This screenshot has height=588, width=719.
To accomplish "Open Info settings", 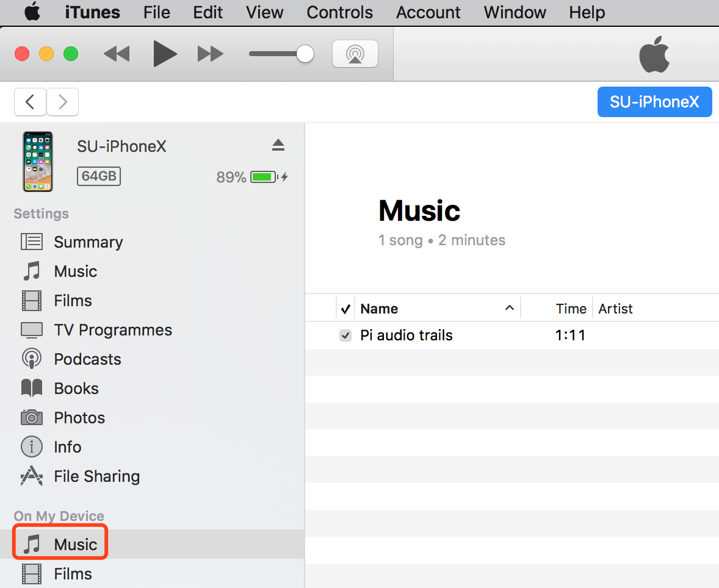I will coord(67,447).
